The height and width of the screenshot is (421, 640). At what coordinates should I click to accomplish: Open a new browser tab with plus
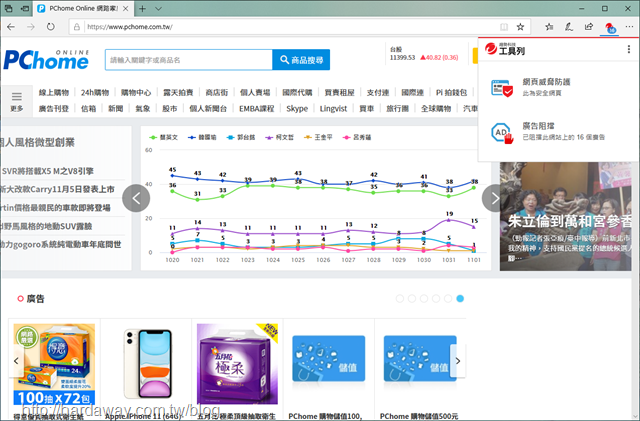142,9
